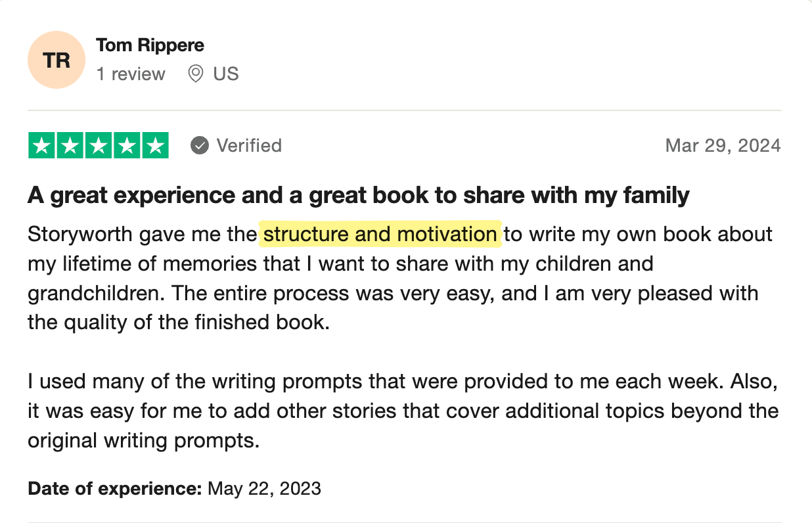Click the 1 review count text
Image resolution: width=812 pixels, height=523 pixels.
coord(131,74)
